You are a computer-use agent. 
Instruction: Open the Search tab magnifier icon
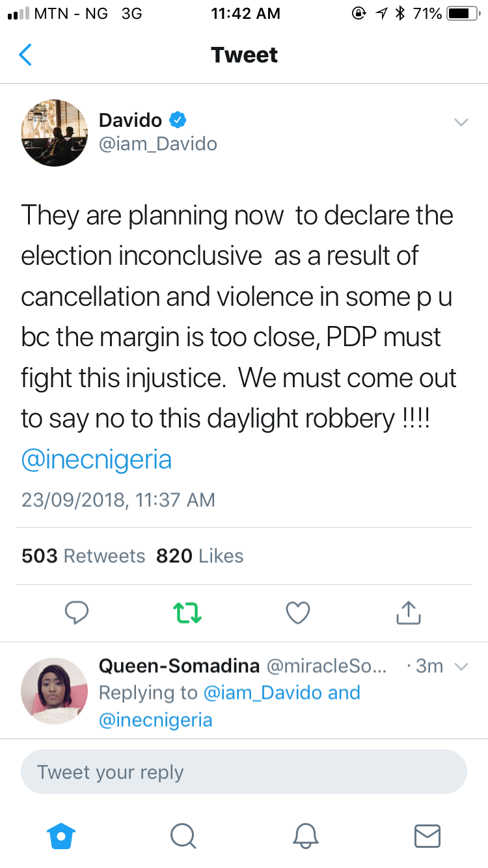[x=183, y=835]
